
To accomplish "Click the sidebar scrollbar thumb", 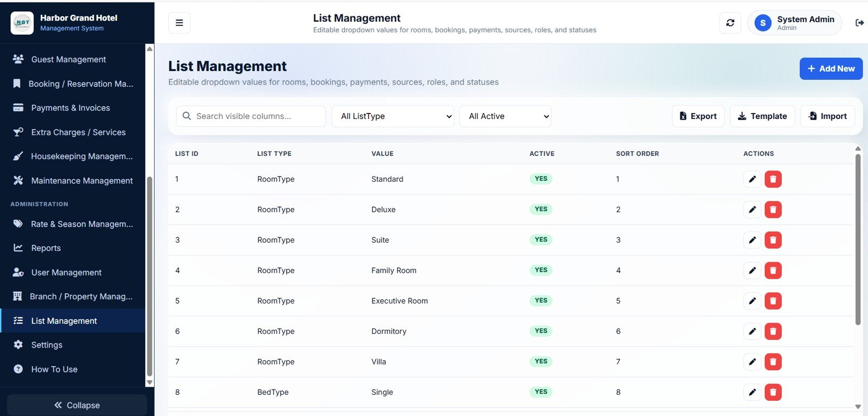I will (150, 277).
